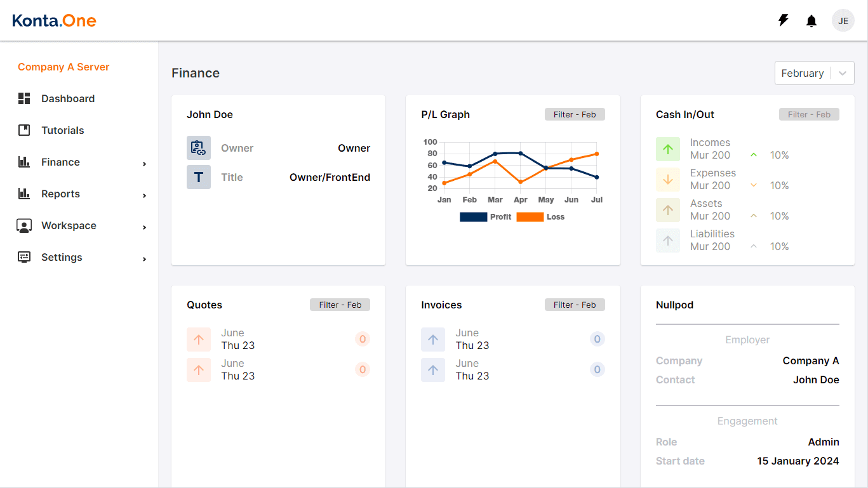The width and height of the screenshot is (868, 488).
Task: Expand the Reports sidebar submenu arrow
Action: pos(145,195)
